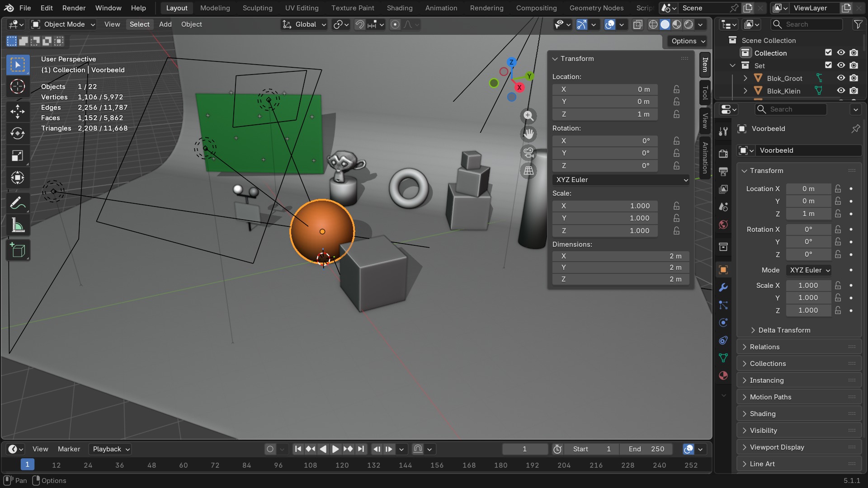Switch to the Shading workspace tab
The width and height of the screenshot is (868, 488).
click(x=399, y=8)
